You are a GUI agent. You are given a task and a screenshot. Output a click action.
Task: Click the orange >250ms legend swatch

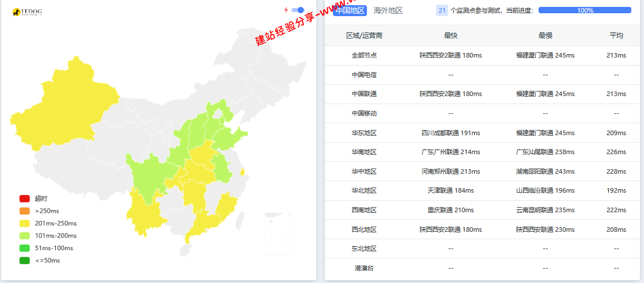tap(25, 211)
